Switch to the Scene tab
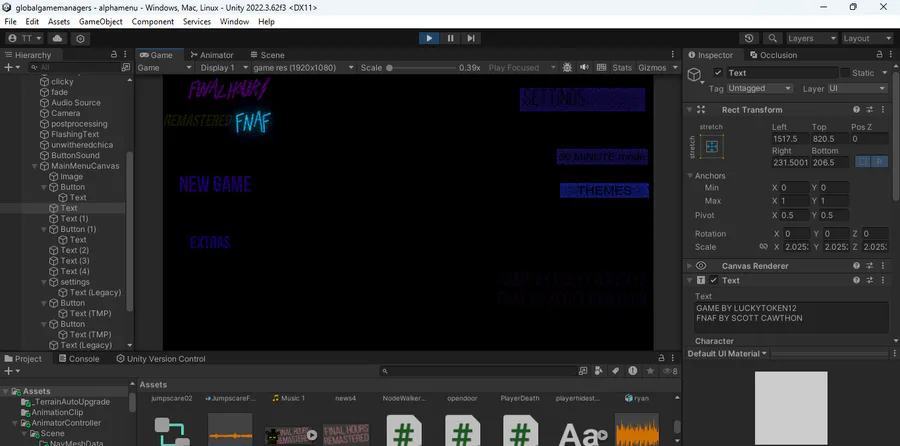Image resolution: width=900 pixels, height=446 pixels. pyautogui.click(x=267, y=55)
